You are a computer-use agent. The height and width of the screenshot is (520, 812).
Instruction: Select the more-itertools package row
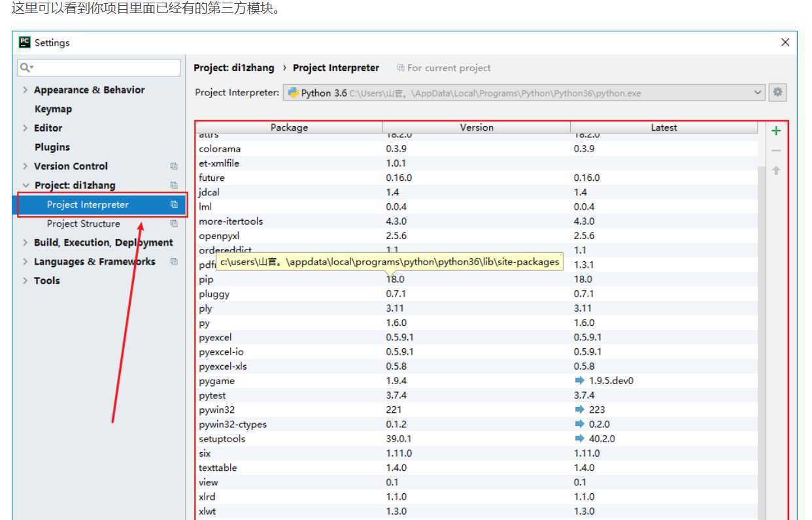[477, 221]
